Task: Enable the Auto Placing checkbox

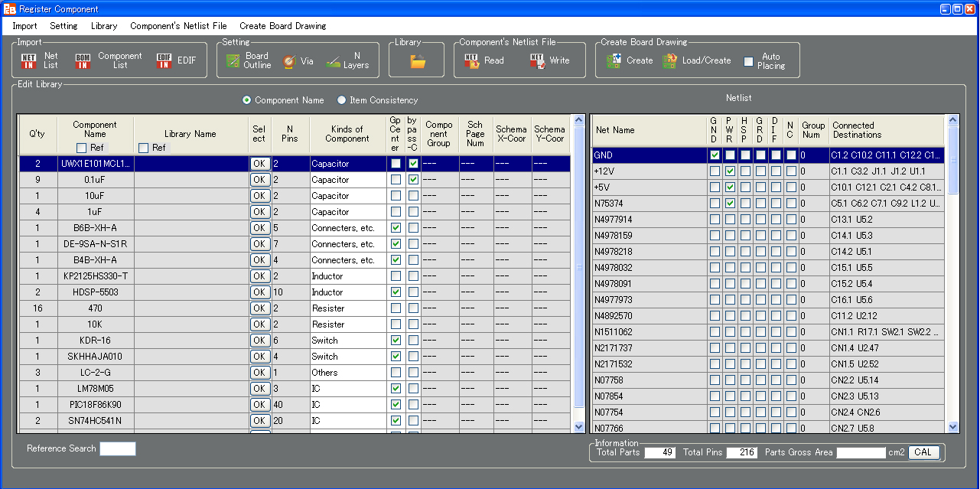Action: coord(749,61)
